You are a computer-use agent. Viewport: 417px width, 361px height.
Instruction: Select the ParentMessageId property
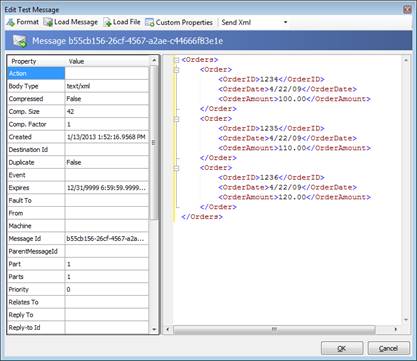78,251
